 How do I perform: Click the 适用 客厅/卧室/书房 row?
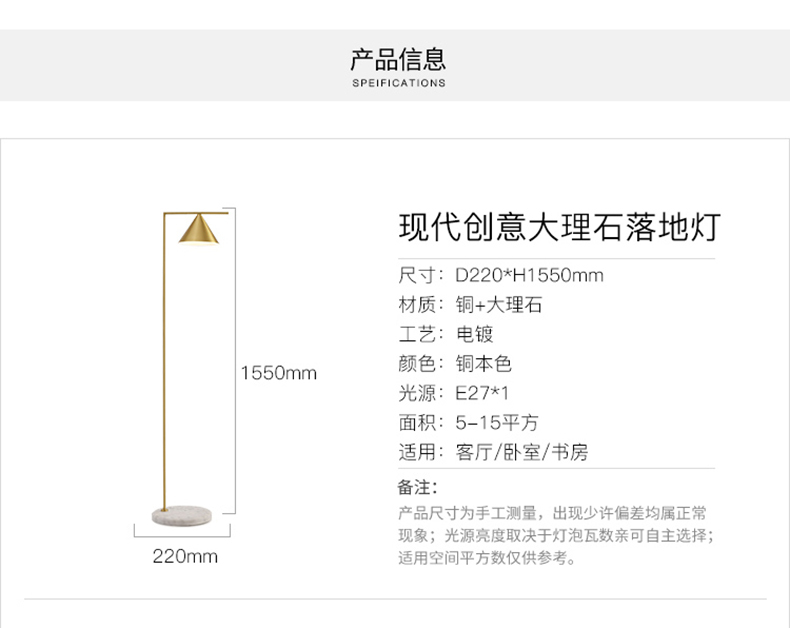493,452
